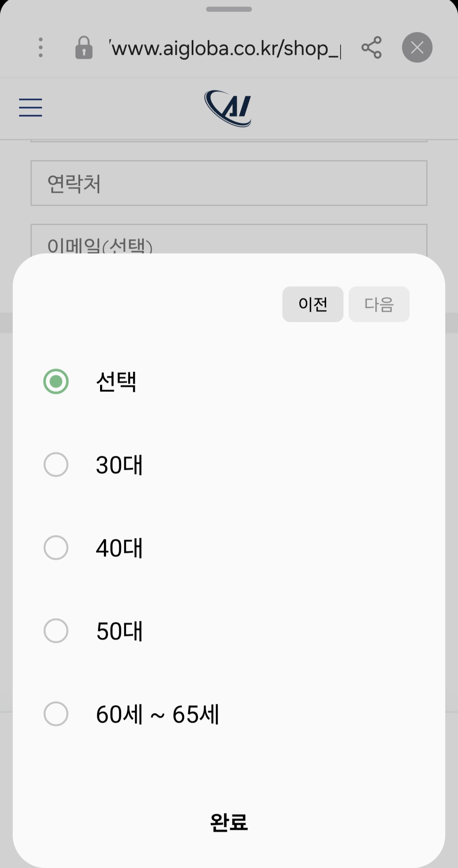Pick the 50대 age option

point(229,631)
